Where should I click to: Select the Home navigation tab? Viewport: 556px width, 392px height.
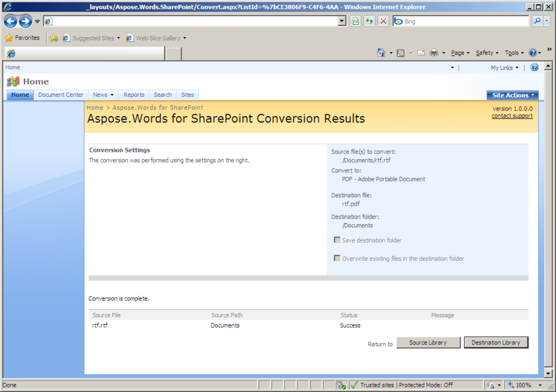click(x=20, y=94)
